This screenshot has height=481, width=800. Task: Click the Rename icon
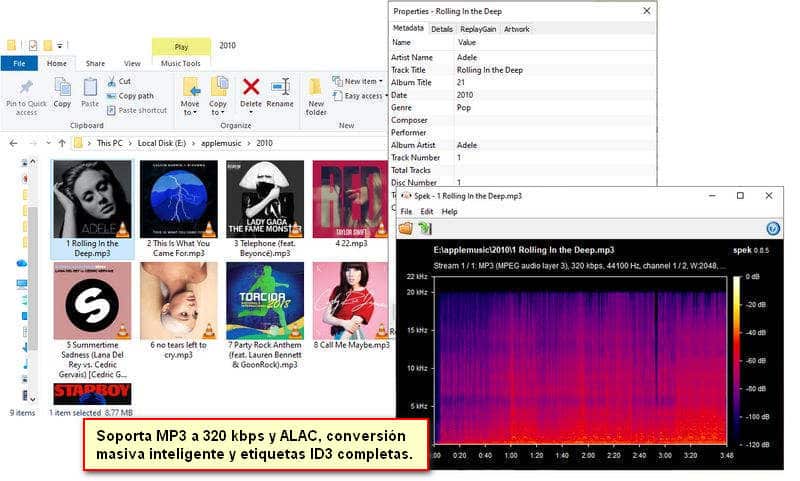[281, 87]
